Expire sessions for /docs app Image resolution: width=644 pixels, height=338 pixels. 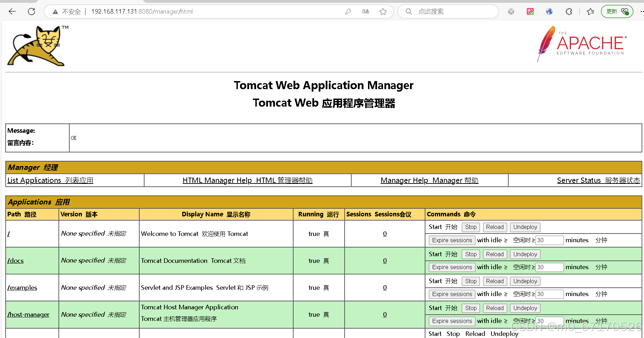(452, 267)
